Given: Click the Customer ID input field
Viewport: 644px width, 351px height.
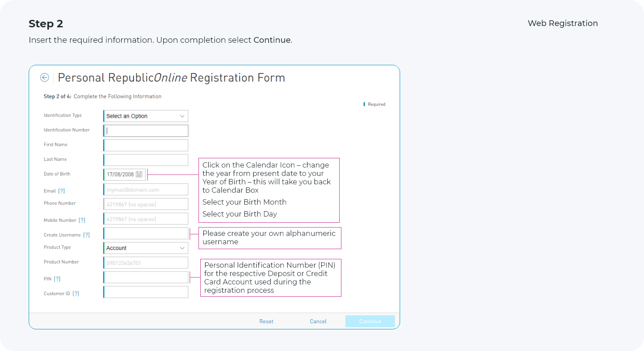Looking at the screenshot, I should [x=146, y=292].
